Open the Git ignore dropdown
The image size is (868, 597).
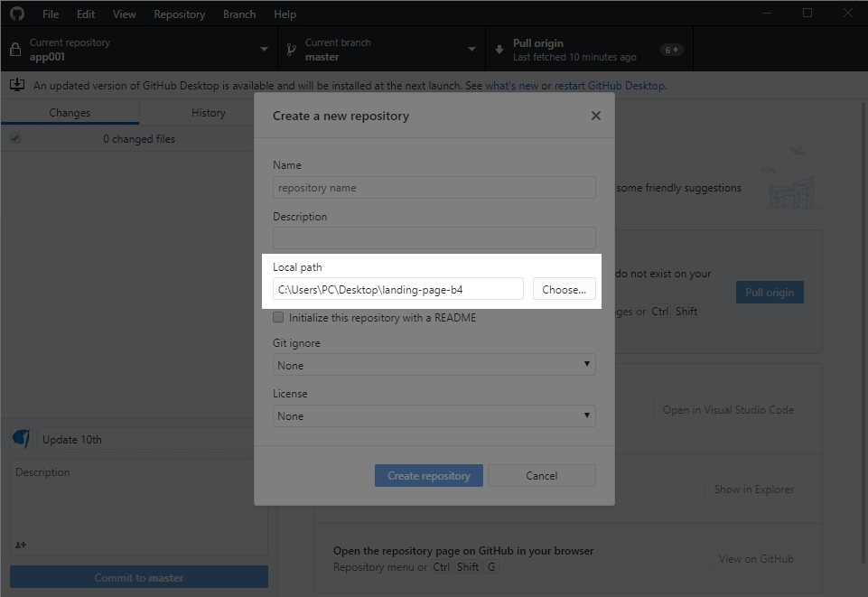pyautogui.click(x=434, y=365)
